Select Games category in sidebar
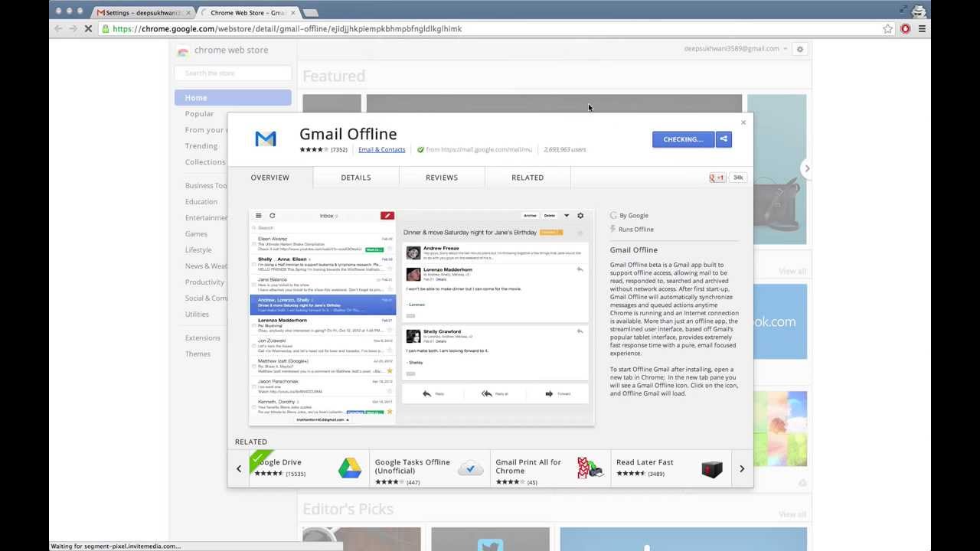The width and height of the screenshot is (980, 551). pyautogui.click(x=196, y=234)
